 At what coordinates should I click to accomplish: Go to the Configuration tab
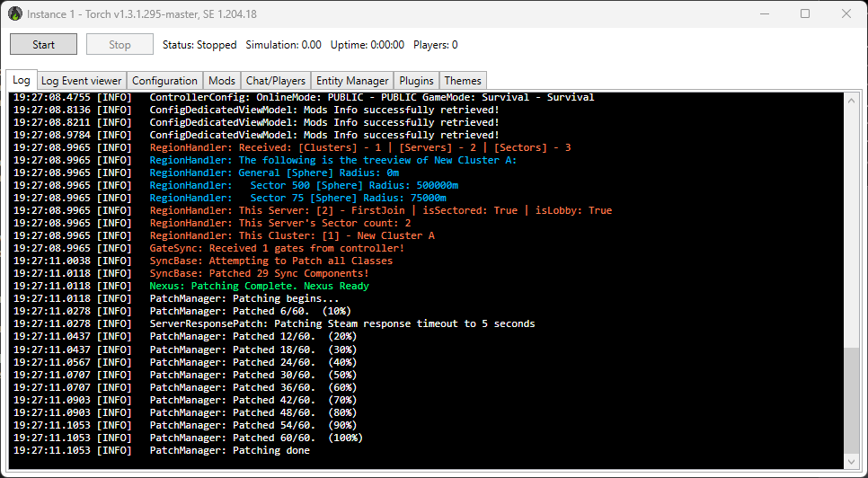click(x=164, y=81)
